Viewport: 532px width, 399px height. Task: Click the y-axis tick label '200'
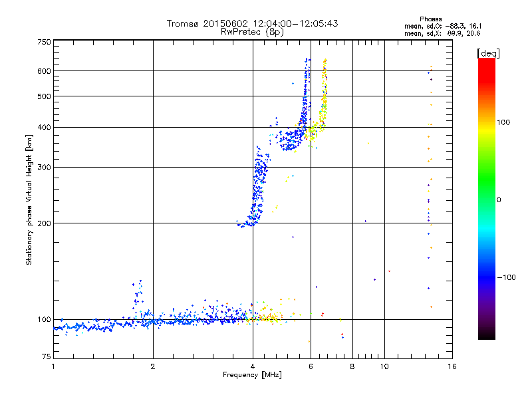44,223
